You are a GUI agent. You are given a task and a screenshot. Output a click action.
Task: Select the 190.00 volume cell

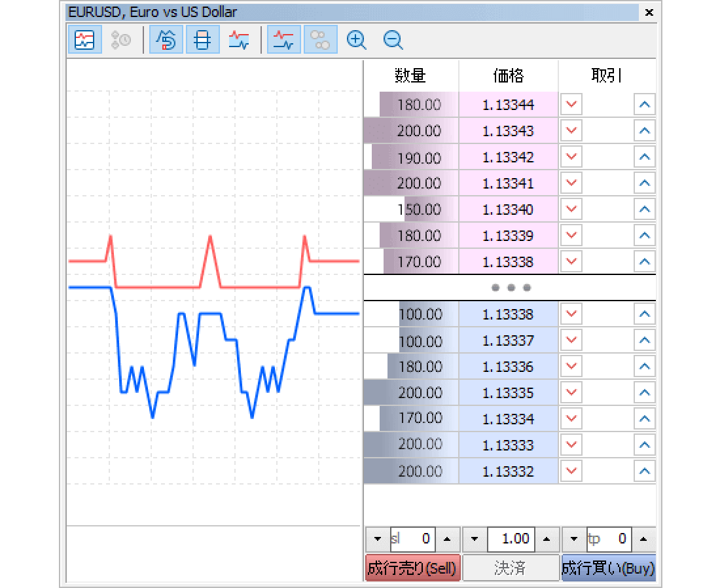pyautogui.click(x=411, y=157)
